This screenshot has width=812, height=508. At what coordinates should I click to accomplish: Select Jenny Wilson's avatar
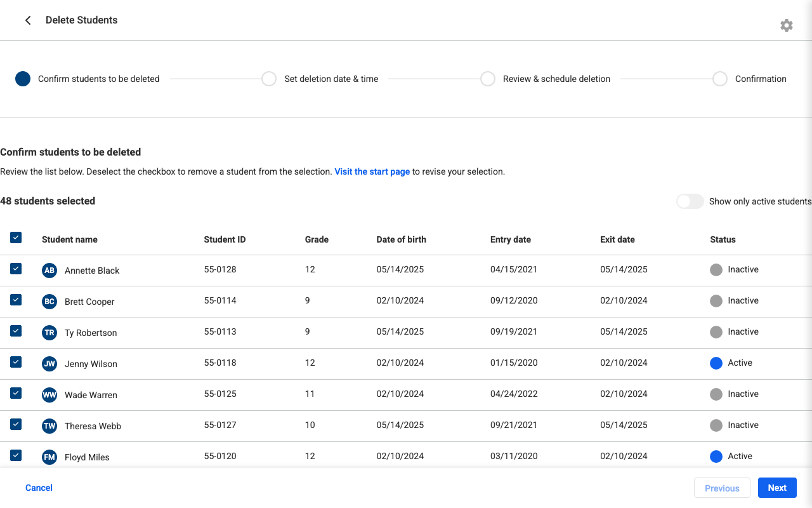coord(49,363)
